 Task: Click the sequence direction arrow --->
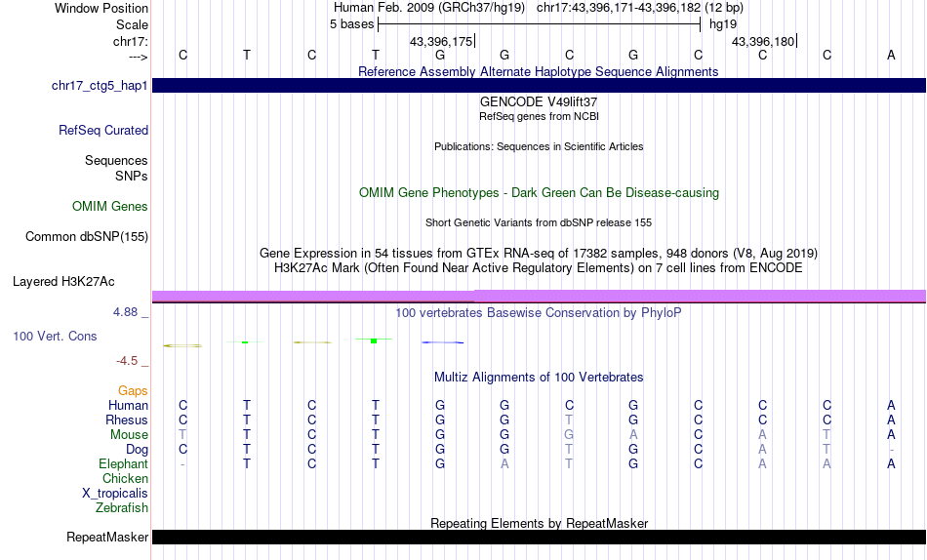139,57
